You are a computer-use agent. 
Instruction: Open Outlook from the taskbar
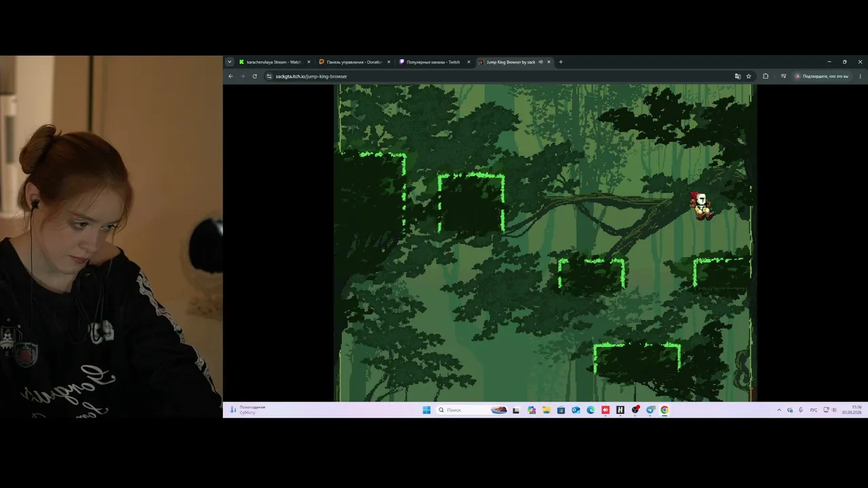pos(576,410)
